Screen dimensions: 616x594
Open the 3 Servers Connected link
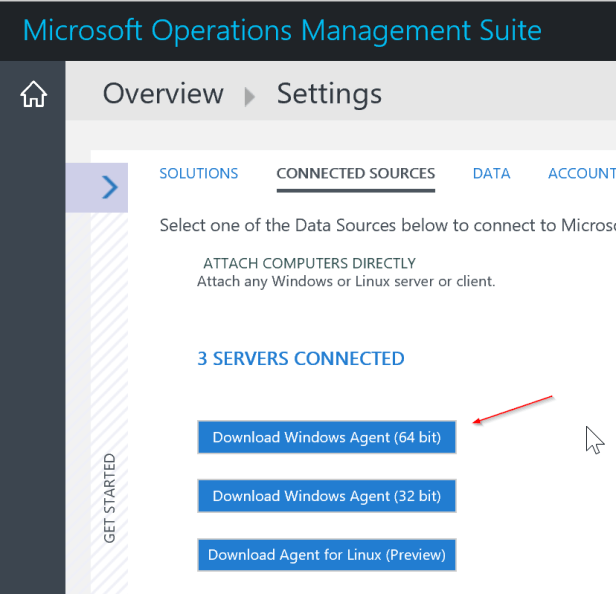point(300,358)
